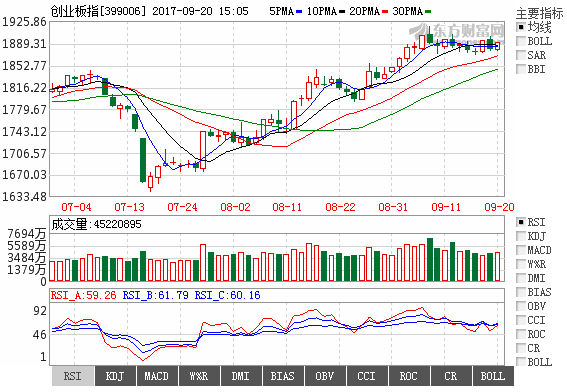Switch to the DMI tab at bottom
Image resolution: width=567 pixels, height=392 pixels.
pyautogui.click(x=241, y=376)
